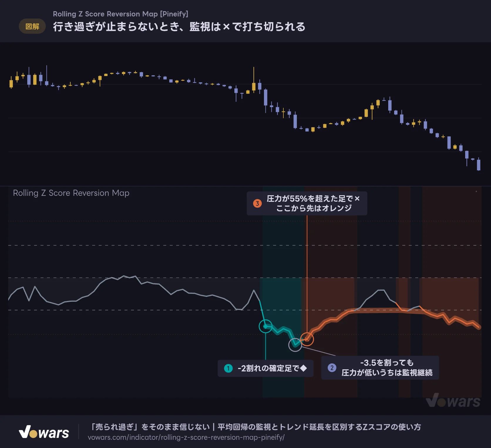Click the 図解 badge label
Screen dimensions: 491x448
pos(32,26)
